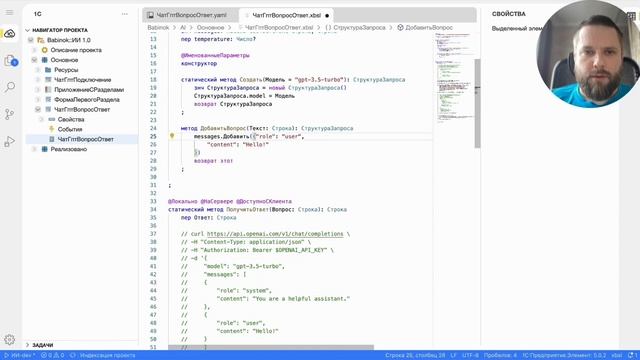Expand the Ресурсы folder
Image resolution: width=640 pixels, height=360 pixels.
[38, 70]
